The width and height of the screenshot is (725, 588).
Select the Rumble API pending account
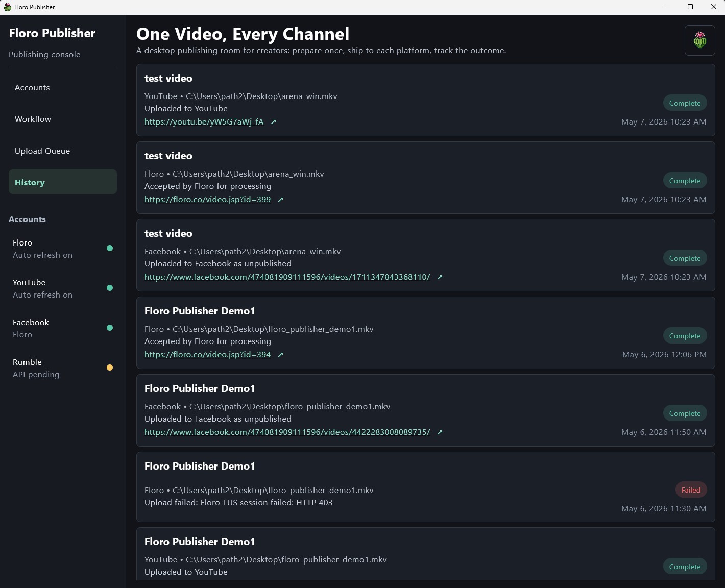[x=63, y=368]
